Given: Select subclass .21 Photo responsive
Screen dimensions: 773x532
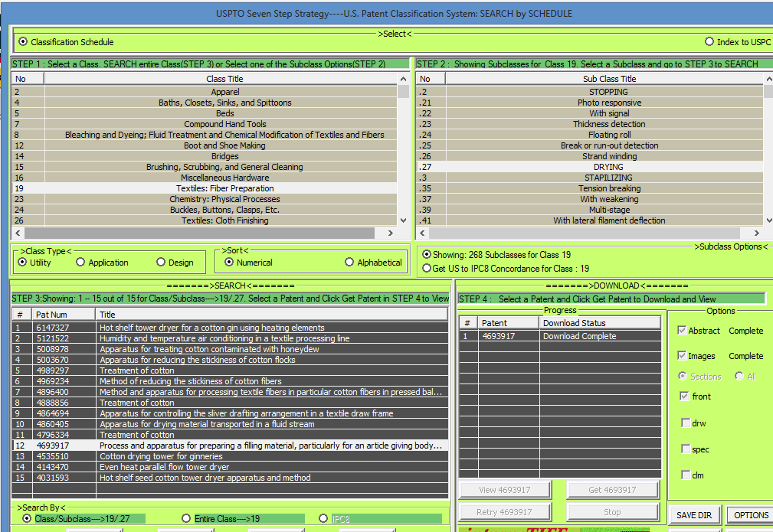Looking at the screenshot, I should 590,103.
